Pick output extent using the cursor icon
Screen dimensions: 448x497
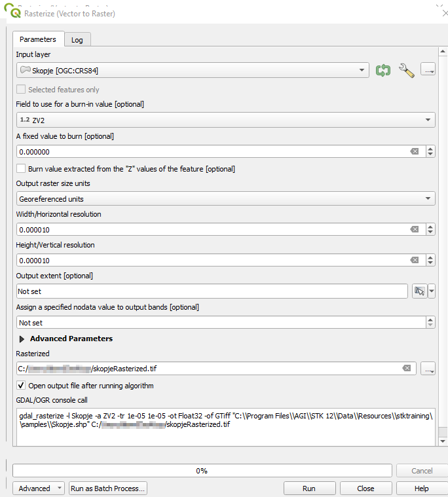pyautogui.click(x=419, y=291)
